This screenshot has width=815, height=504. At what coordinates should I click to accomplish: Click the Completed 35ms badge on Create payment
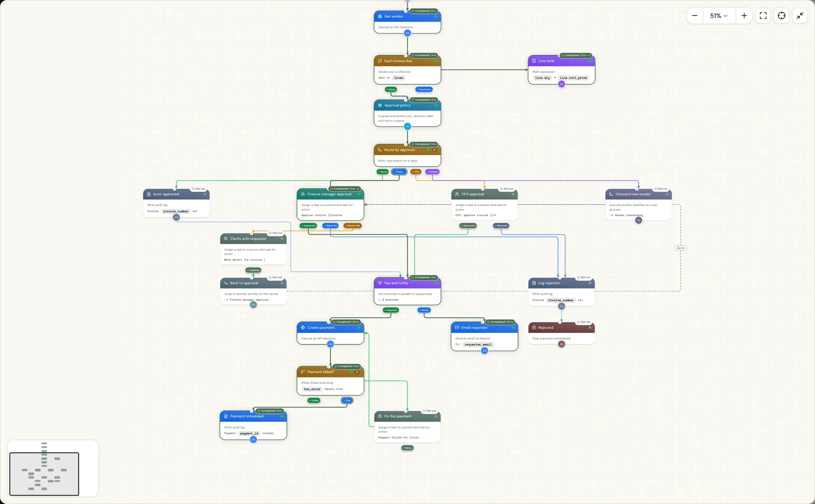[346, 322]
